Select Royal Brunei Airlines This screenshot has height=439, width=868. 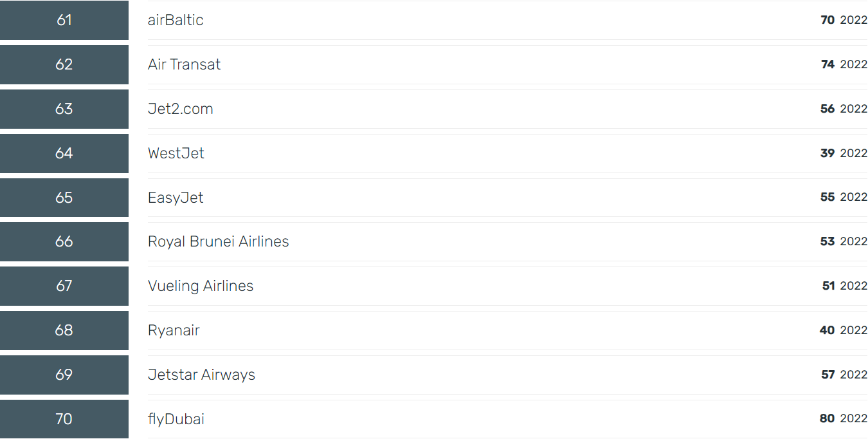tap(219, 241)
